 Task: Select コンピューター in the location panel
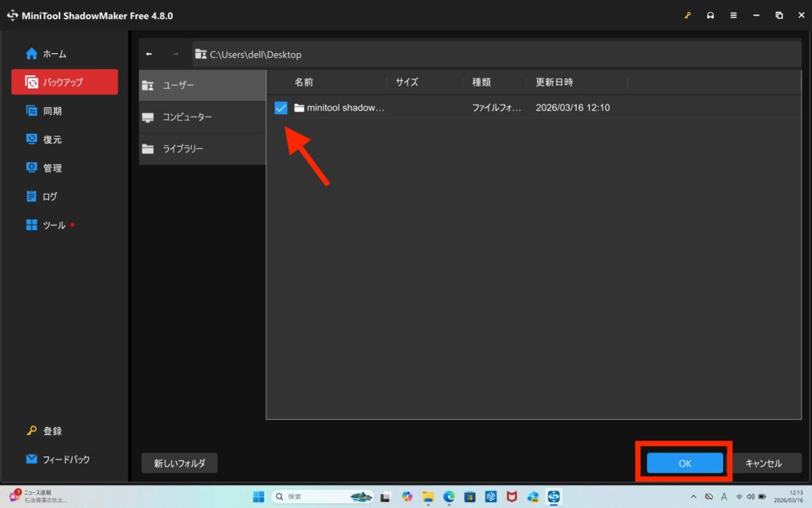(201, 117)
